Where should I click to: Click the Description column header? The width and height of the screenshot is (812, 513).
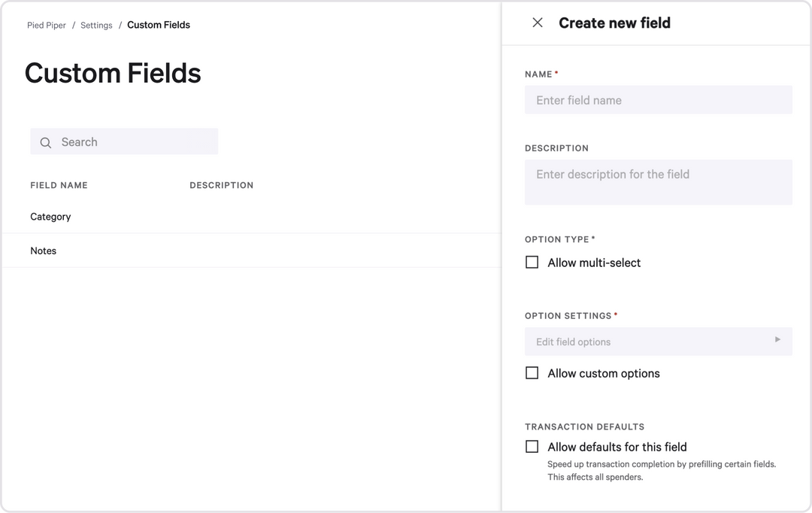coord(221,185)
